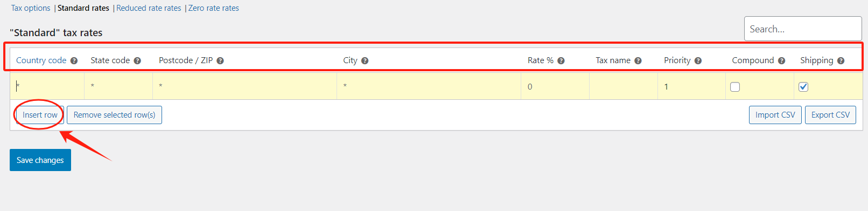
Task: Focus the Search tax rates field
Action: [x=803, y=29]
